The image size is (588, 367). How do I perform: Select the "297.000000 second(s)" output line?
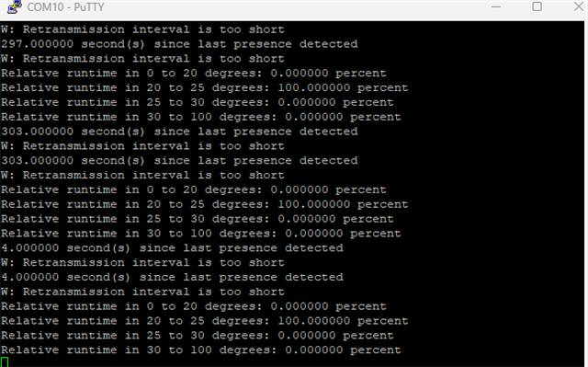(x=179, y=44)
